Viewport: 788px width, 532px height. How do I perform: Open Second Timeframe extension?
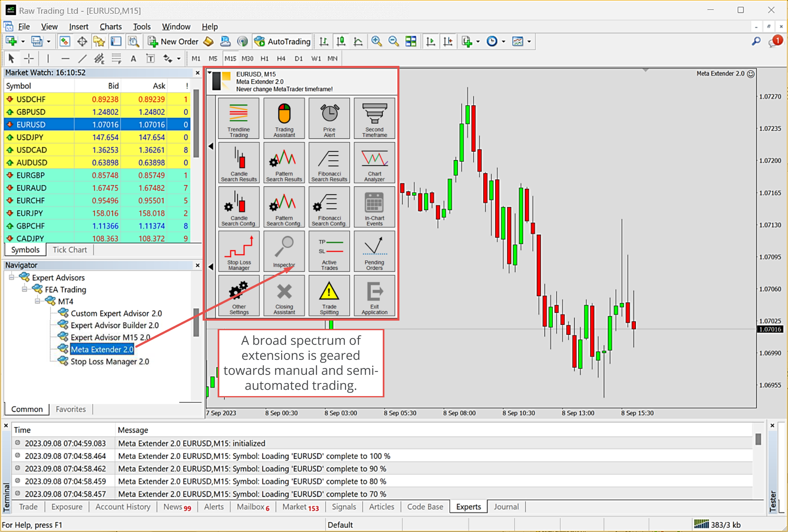pyautogui.click(x=374, y=118)
